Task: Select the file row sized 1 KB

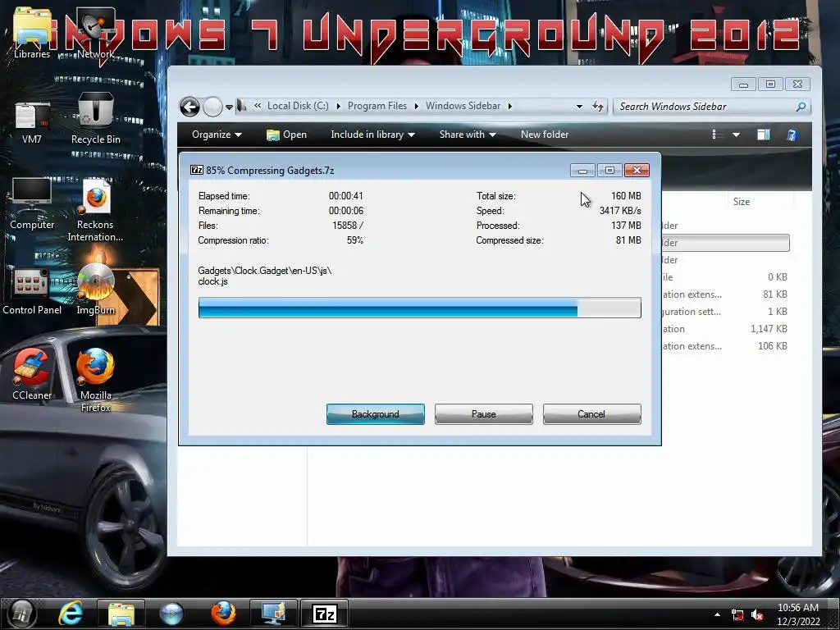Action: click(725, 312)
